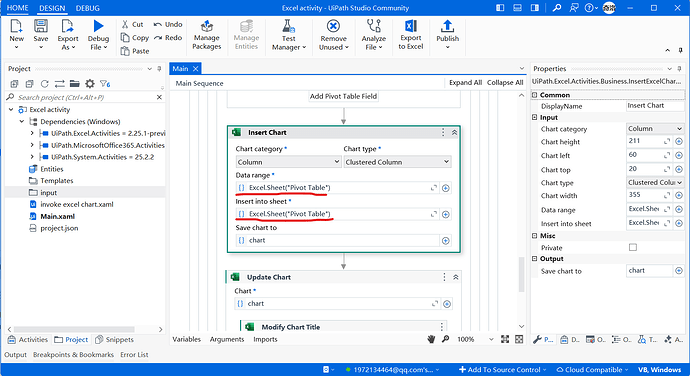Screen dimensions: 690x376
Task: Collapse the Update Chart activity
Action: tap(455, 277)
